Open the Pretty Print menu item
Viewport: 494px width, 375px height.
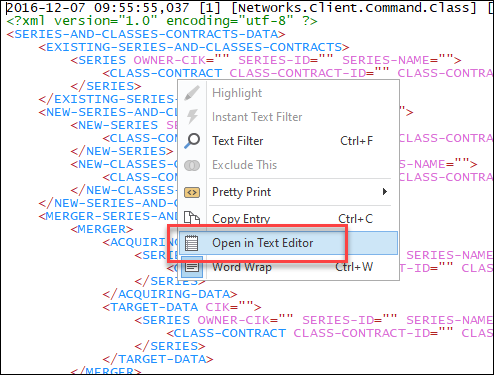pyautogui.click(x=288, y=192)
